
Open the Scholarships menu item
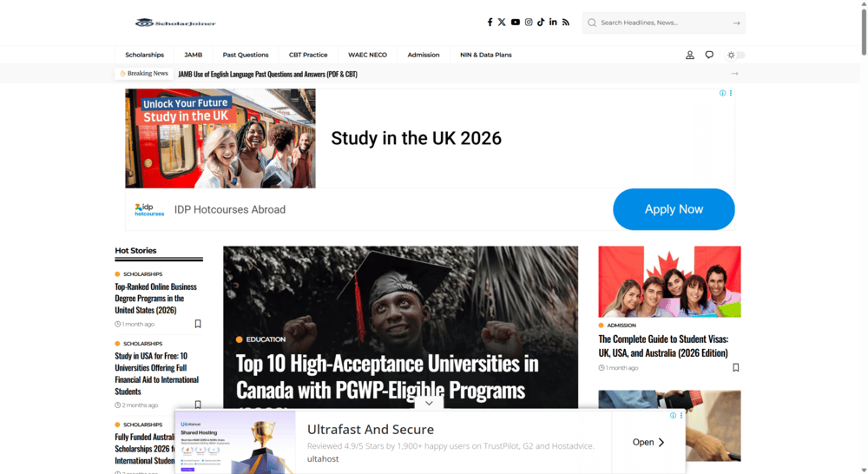pos(144,55)
